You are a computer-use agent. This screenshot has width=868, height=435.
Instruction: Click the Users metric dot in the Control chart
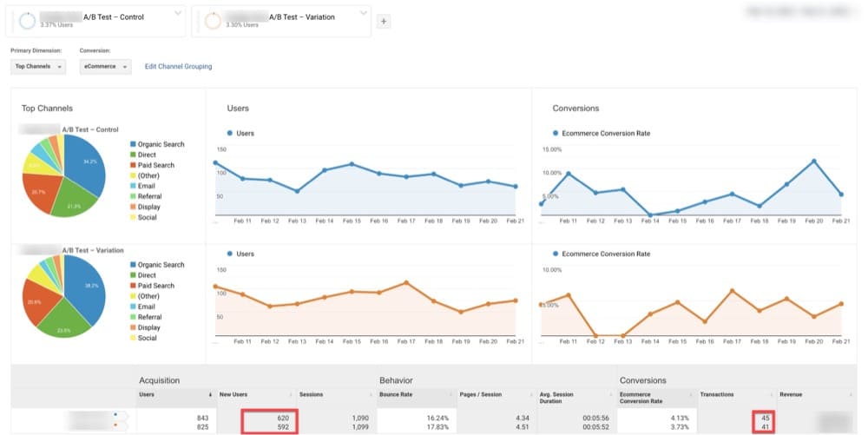pos(230,133)
